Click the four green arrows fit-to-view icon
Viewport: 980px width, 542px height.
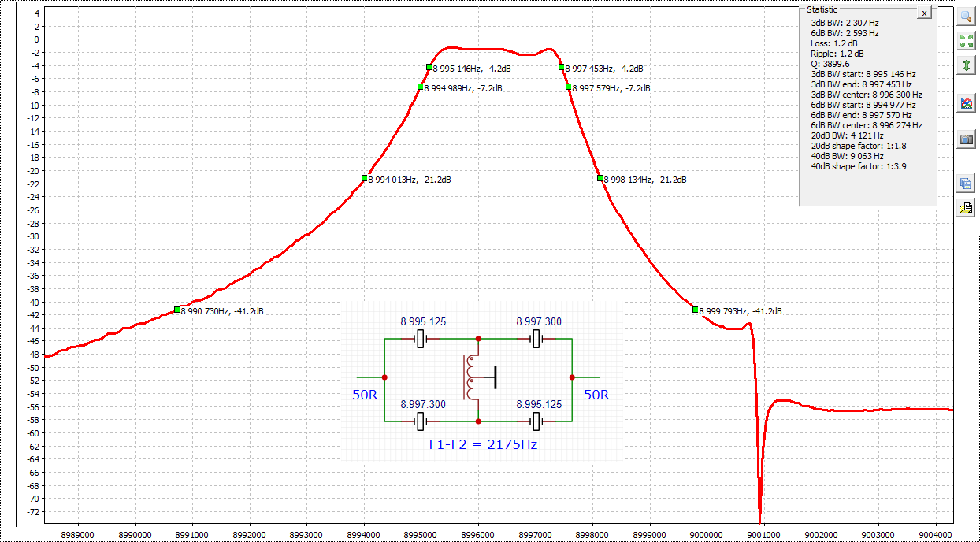(966, 40)
